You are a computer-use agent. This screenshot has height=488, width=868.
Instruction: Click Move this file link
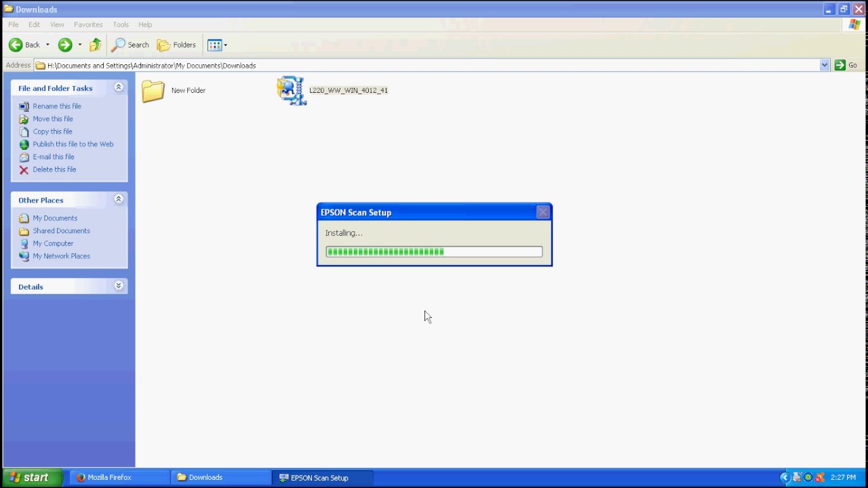53,119
